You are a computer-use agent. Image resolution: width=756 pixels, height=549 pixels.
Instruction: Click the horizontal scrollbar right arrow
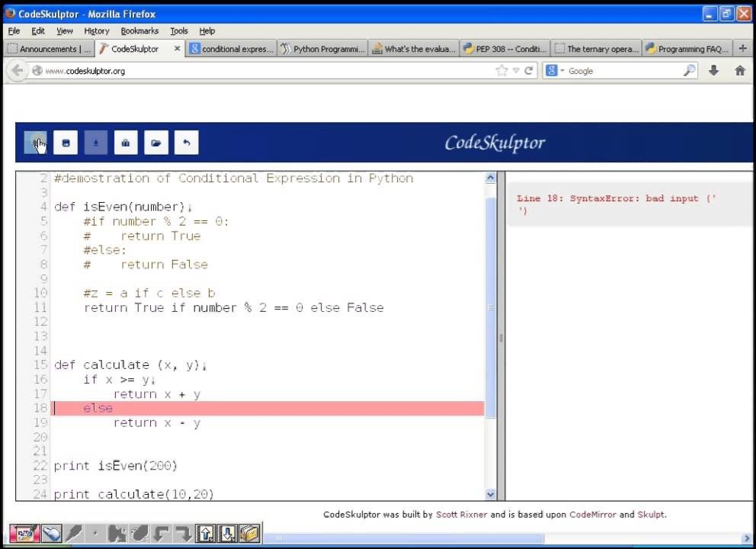pos(748,538)
